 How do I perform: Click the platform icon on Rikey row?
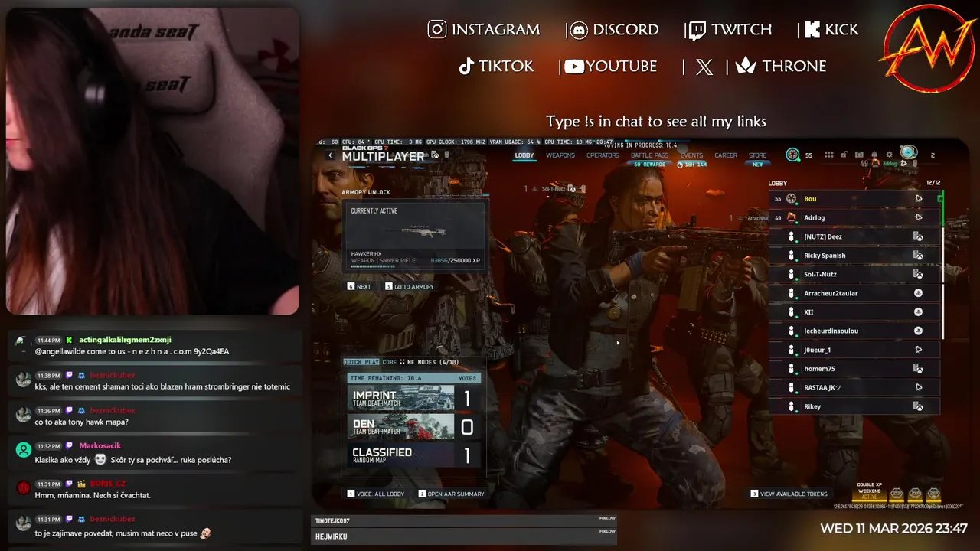tap(918, 406)
